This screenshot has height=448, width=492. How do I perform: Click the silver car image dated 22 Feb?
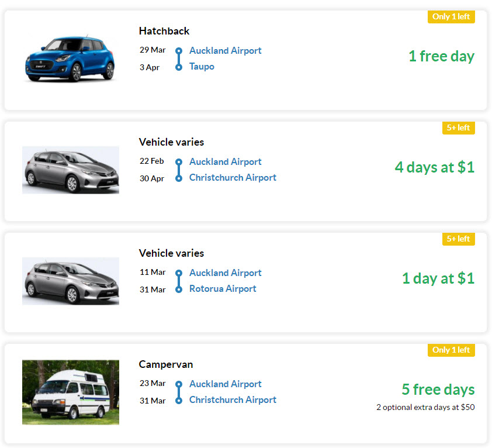pyautogui.click(x=71, y=170)
